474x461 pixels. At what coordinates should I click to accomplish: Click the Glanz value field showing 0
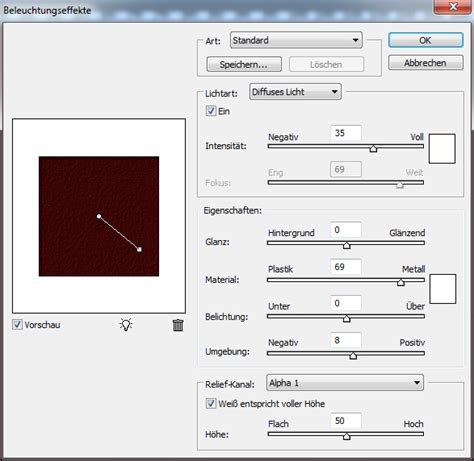coord(346,230)
